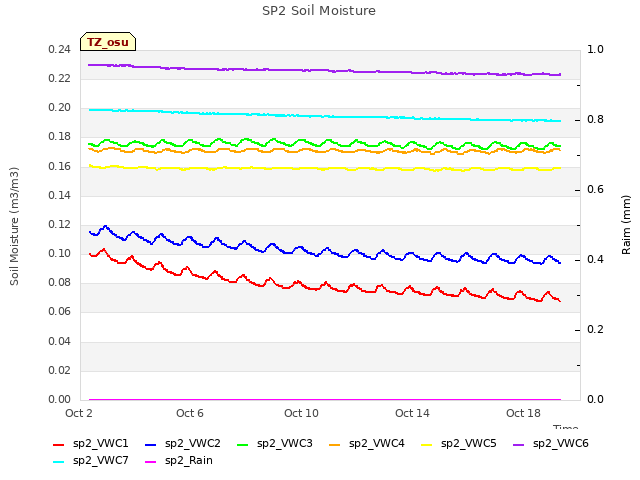This screenshot has height=480, width=640.
Task: Click the 0.18 left axis value
Action: [x=60, y=137]
